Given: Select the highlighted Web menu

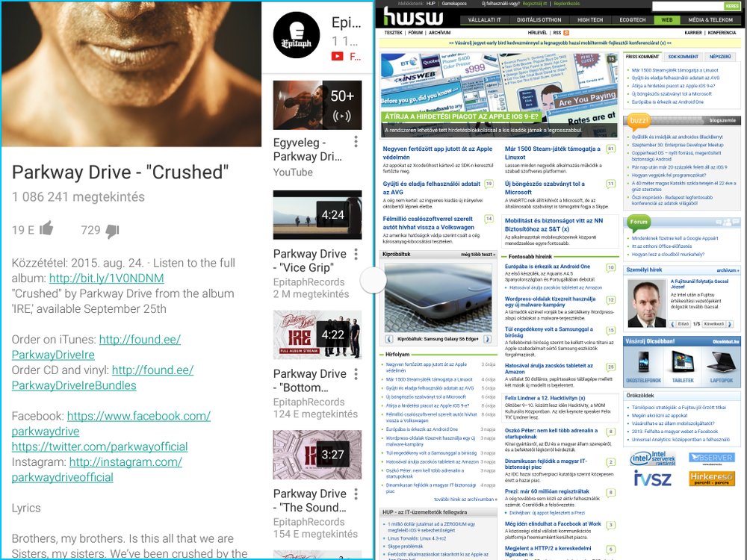Looking at the screenshot, I should 667,20.
